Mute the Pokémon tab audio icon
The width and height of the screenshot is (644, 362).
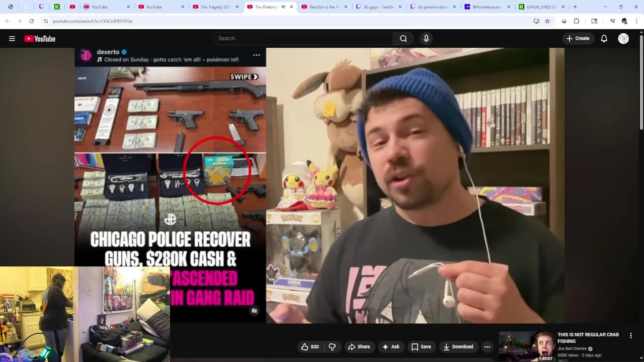tap(283, 7)
